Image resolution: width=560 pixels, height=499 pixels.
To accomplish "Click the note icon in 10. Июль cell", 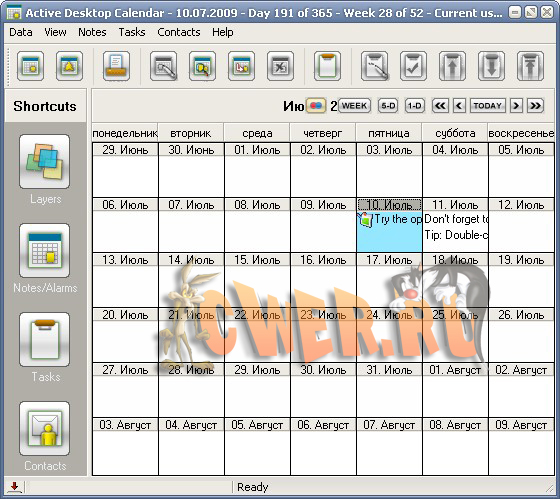I will (x=365, y=219).
